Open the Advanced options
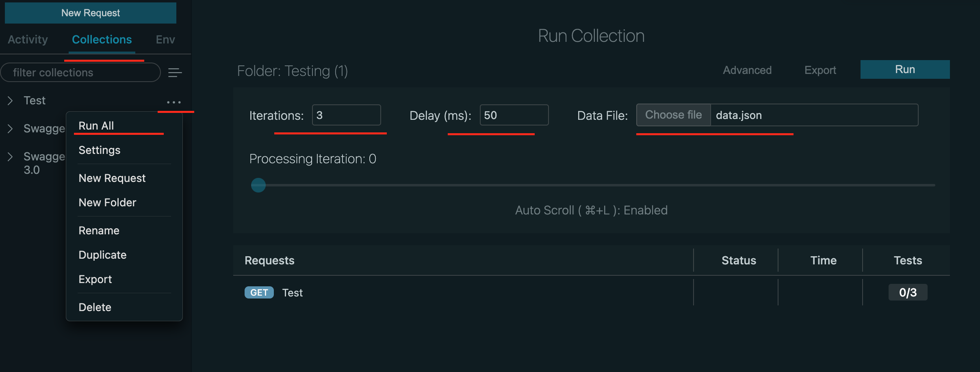 [x=747, y=70]
